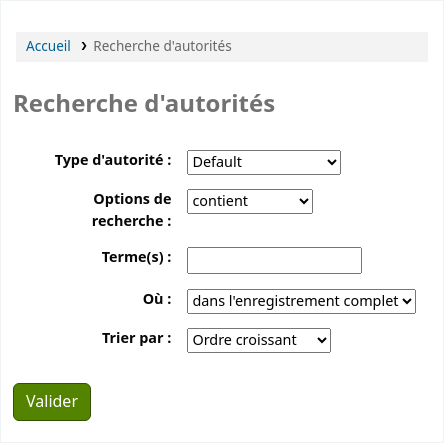The height and width of the screenshot is (443, 444).
Task: Click the breadcrumb chevron separator after Accueil
Action: coord(84,46)
